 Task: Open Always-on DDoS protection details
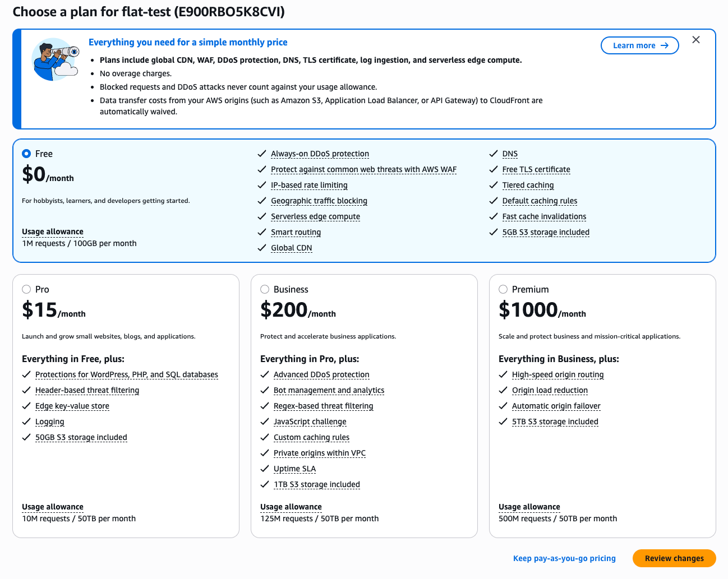click(320, 154)
